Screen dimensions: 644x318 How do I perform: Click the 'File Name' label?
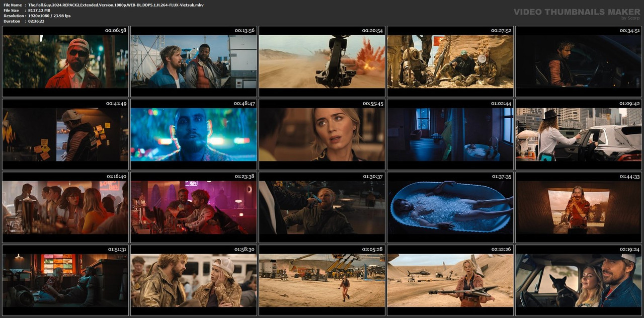[x=13, y=5]
